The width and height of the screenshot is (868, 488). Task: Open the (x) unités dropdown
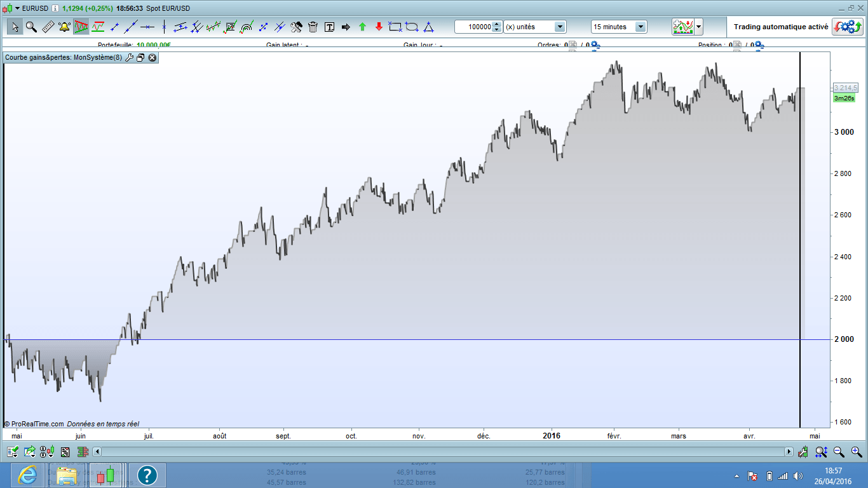[x=534, y=27]
